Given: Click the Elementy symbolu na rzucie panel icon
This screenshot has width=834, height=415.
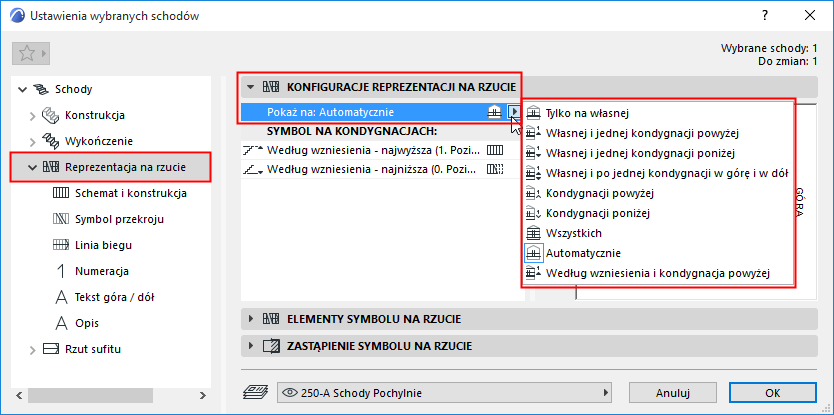Looking at the screenshot, I should pos(271,319).
